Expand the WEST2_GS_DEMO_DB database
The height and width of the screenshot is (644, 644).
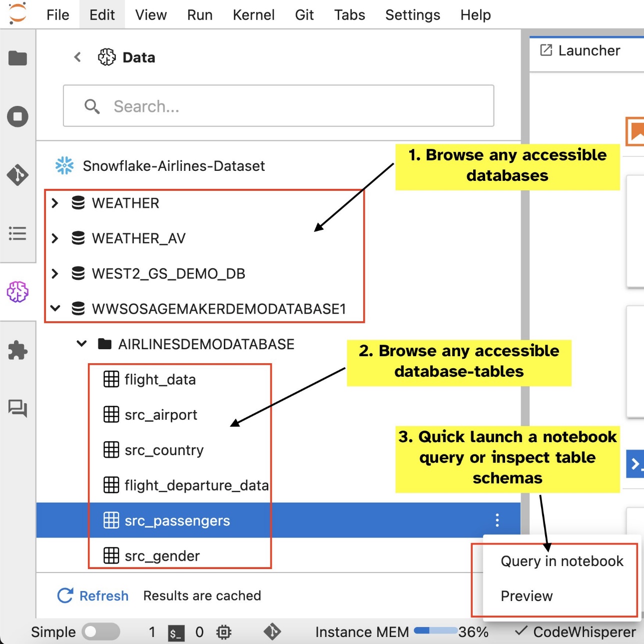click(x=55, y=274)
